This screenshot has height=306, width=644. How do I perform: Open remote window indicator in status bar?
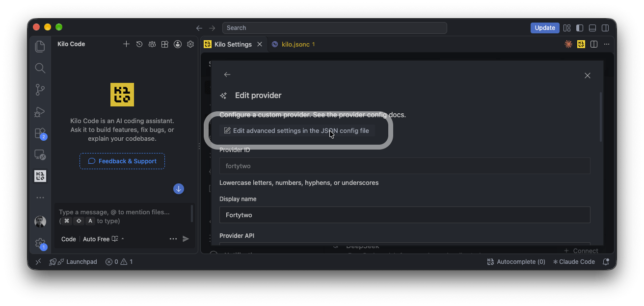click(38, 262)
